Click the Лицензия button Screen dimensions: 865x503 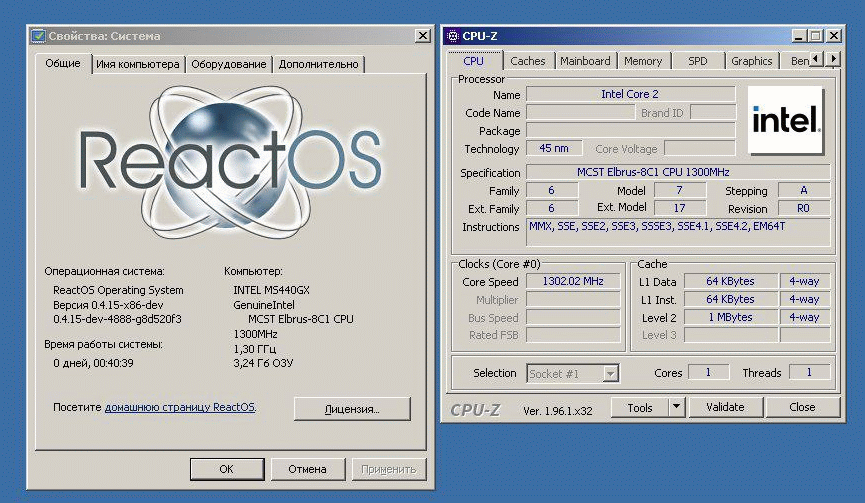[x=352, y=409]
